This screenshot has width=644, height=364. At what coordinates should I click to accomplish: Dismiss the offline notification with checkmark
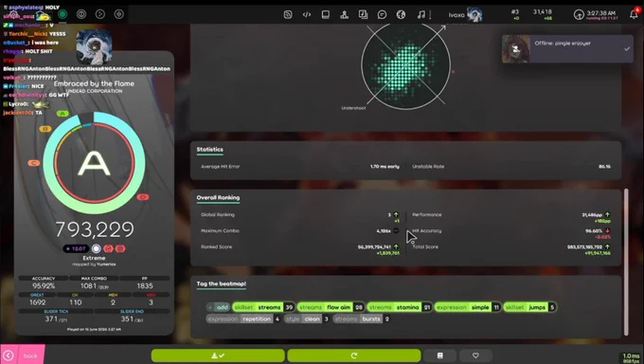(627, 48)
